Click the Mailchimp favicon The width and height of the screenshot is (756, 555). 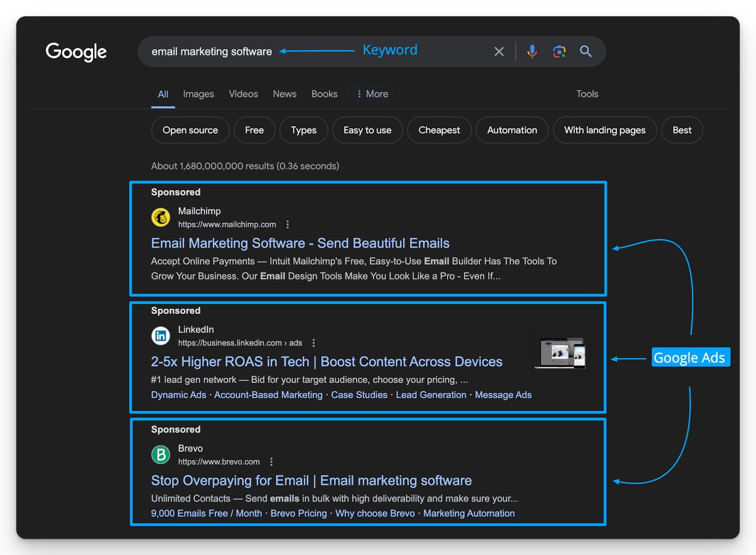pos(161,217)
